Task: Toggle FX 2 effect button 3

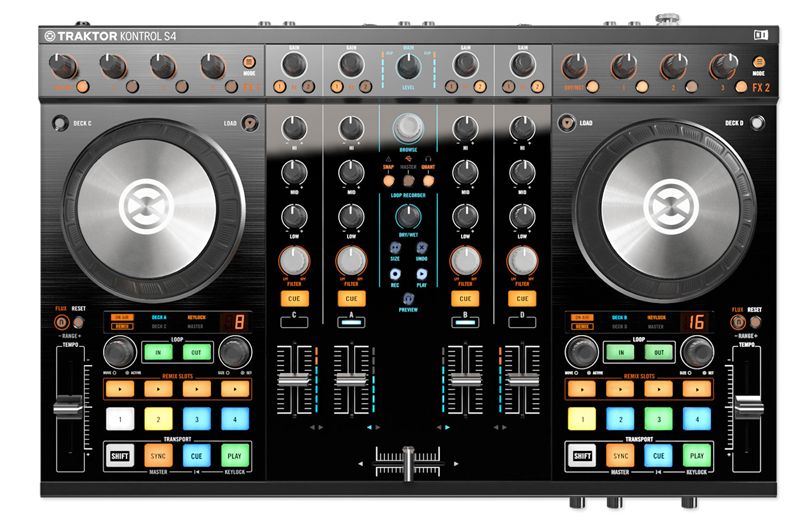Action: coord(741,87)
